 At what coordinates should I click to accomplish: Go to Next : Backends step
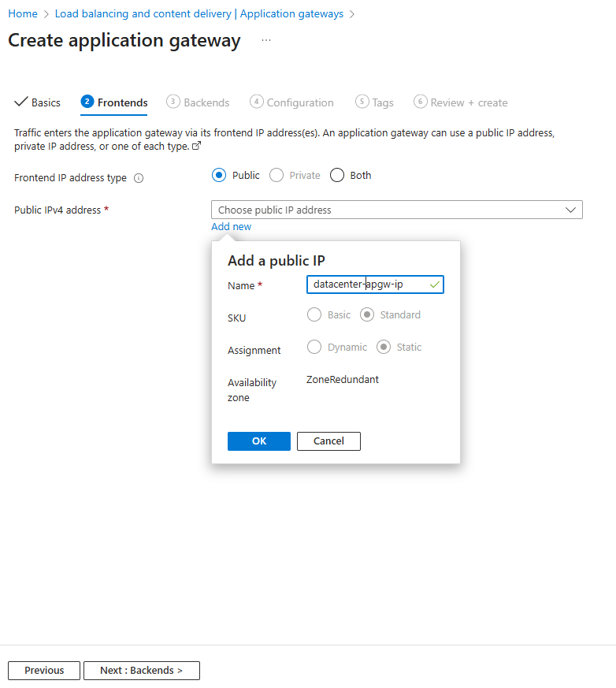tap(142, 671)
